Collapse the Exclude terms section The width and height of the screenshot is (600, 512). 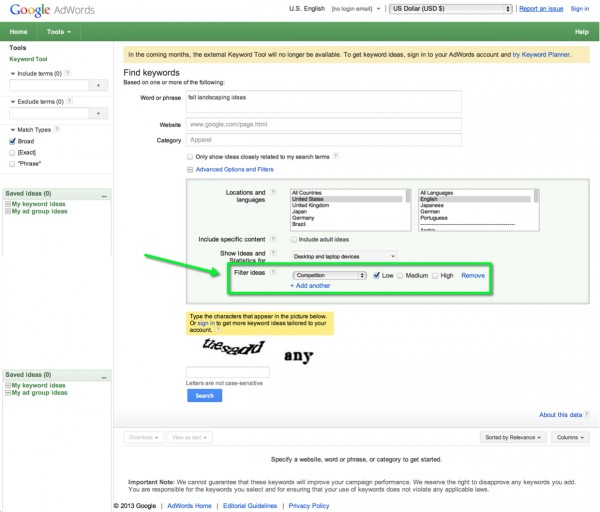click(13, 102)
